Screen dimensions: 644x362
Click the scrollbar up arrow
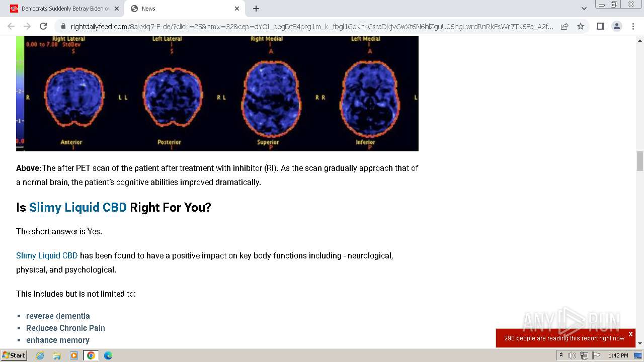click(x=640, y=40)
